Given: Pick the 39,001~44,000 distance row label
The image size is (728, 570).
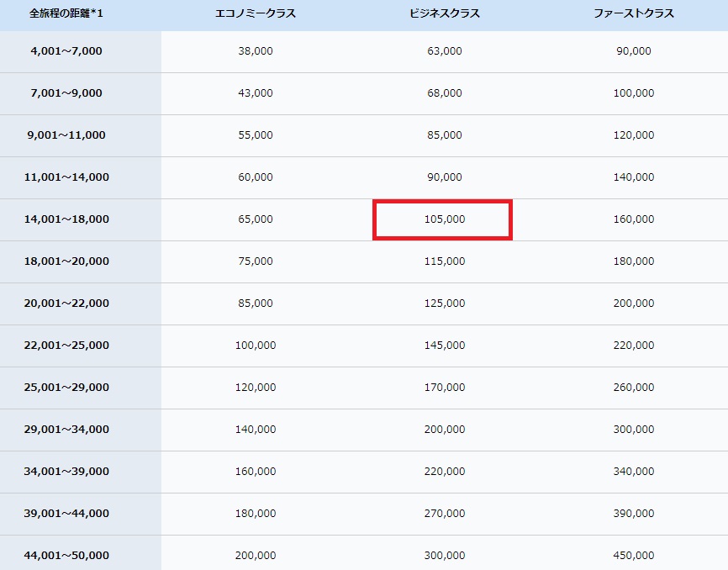Looking at the screenshot, I should (66, 514).
